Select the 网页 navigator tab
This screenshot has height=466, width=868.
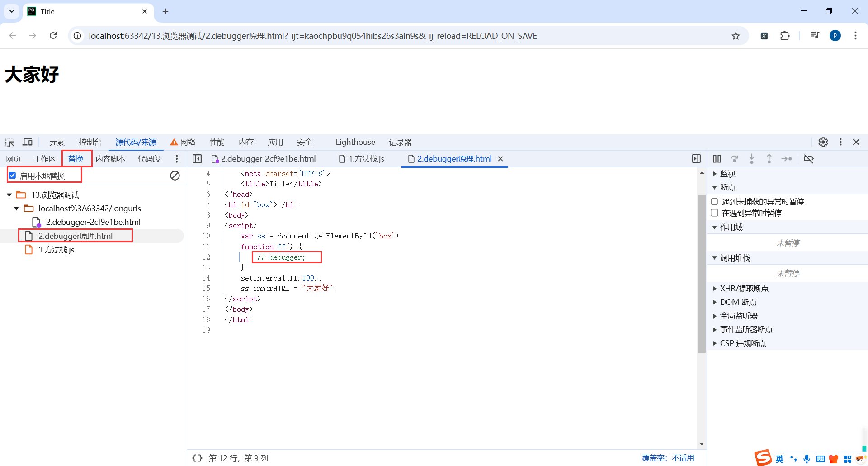pos(14,159)
